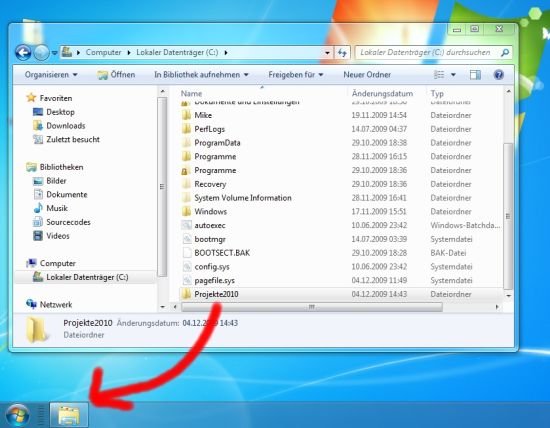Screen dimensions: 550x428
Task: Open In Bibliothek aufnehmen menu
Action: click(201, 75)
